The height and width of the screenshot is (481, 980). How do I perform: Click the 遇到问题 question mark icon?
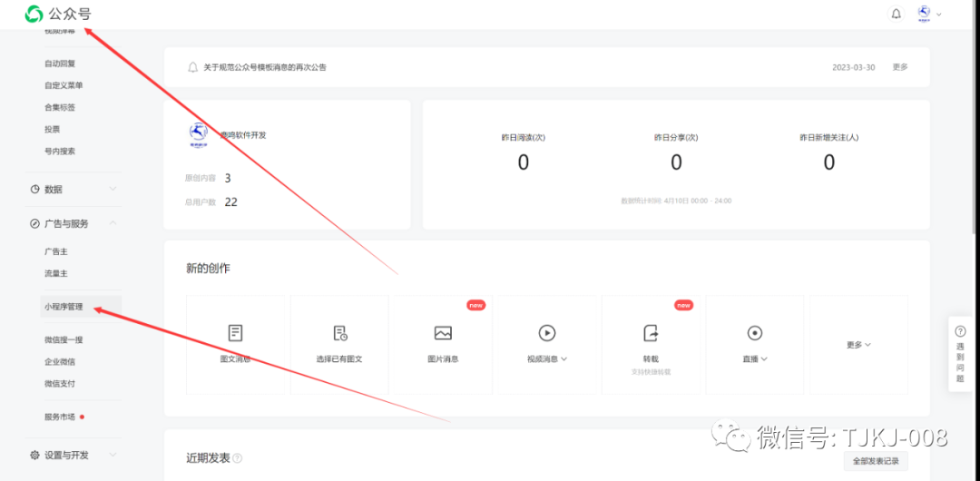pos(961,331)
